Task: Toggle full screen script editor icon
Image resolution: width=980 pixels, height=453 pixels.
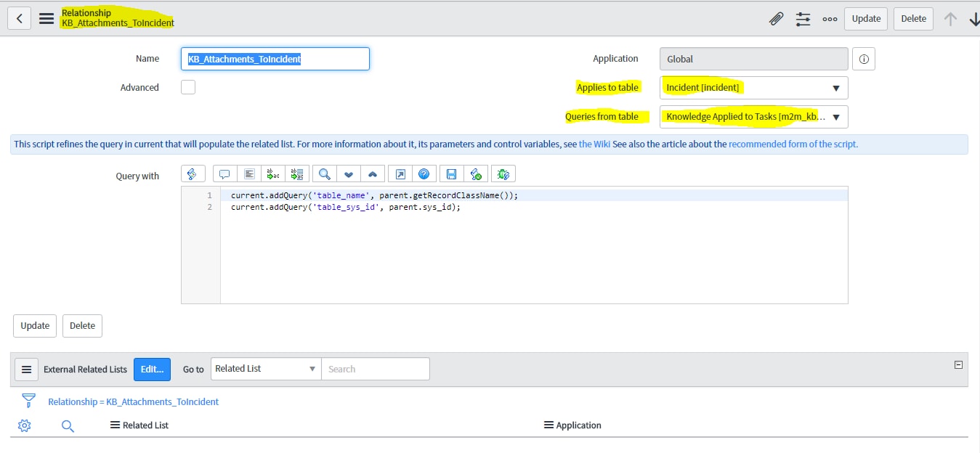Action: pyautogui.click(x=400, y=174)
